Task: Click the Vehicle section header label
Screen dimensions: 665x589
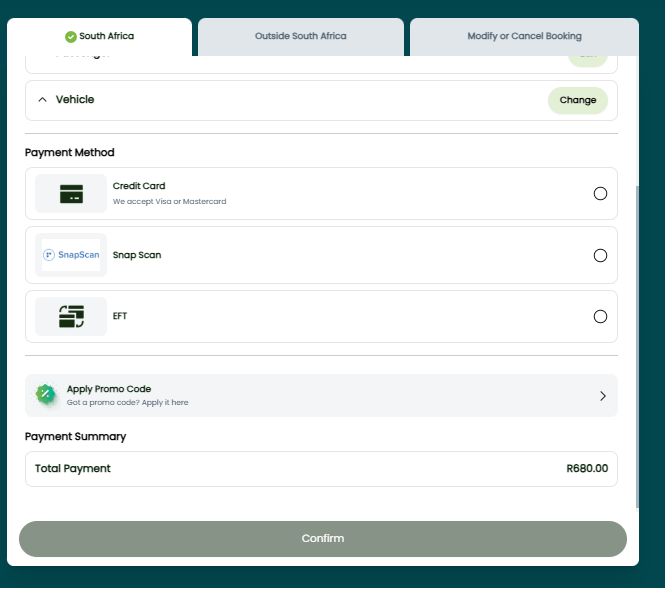Action: pos(75,100)
